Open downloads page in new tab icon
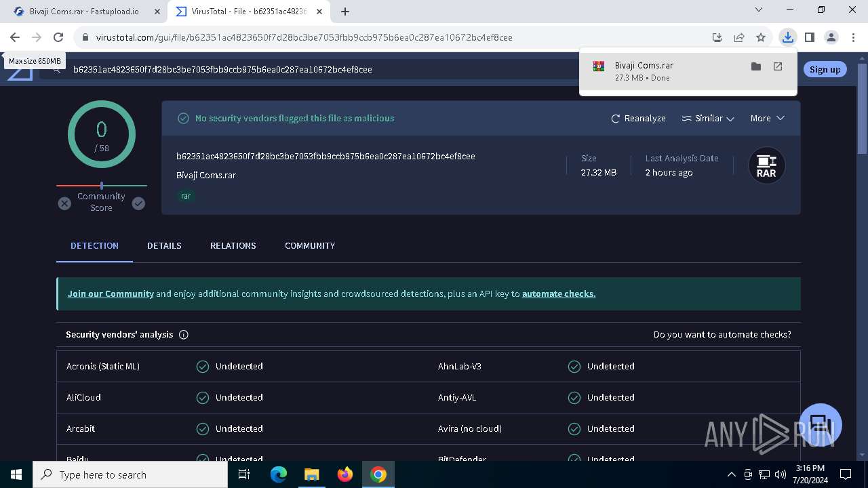Screen dimensions: 868x488 click(778, 66)
